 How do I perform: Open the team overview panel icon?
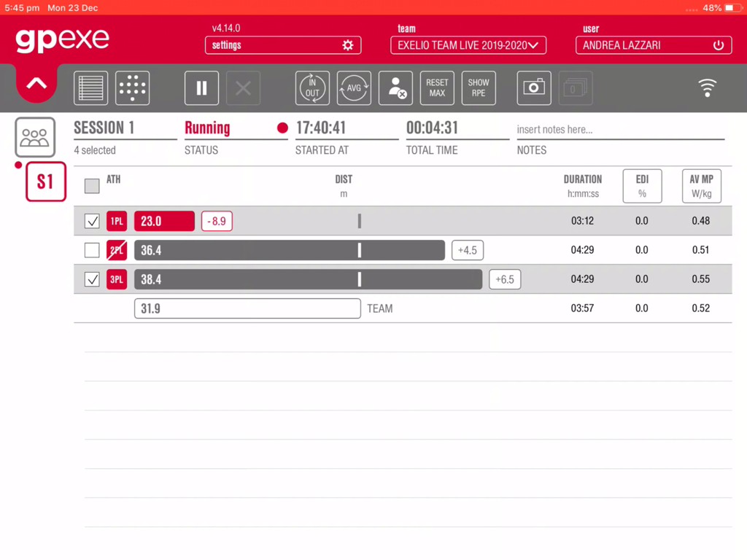35,137
